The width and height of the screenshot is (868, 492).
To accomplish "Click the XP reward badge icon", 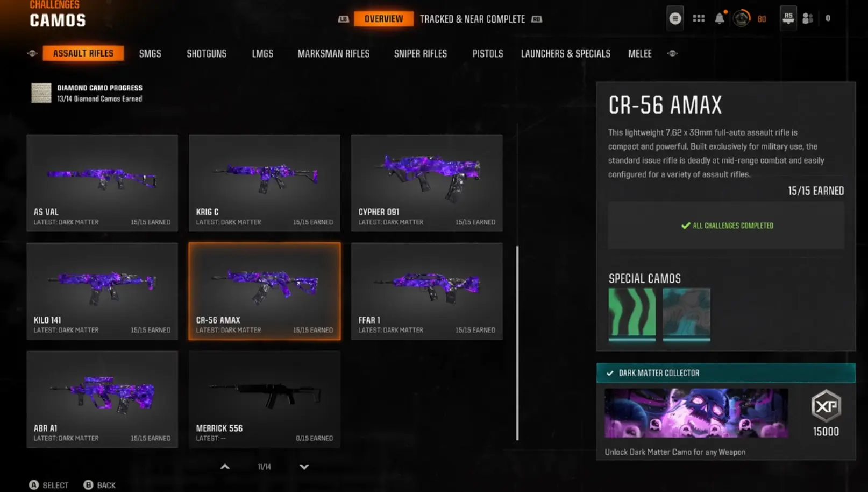I will click(826, 406).
